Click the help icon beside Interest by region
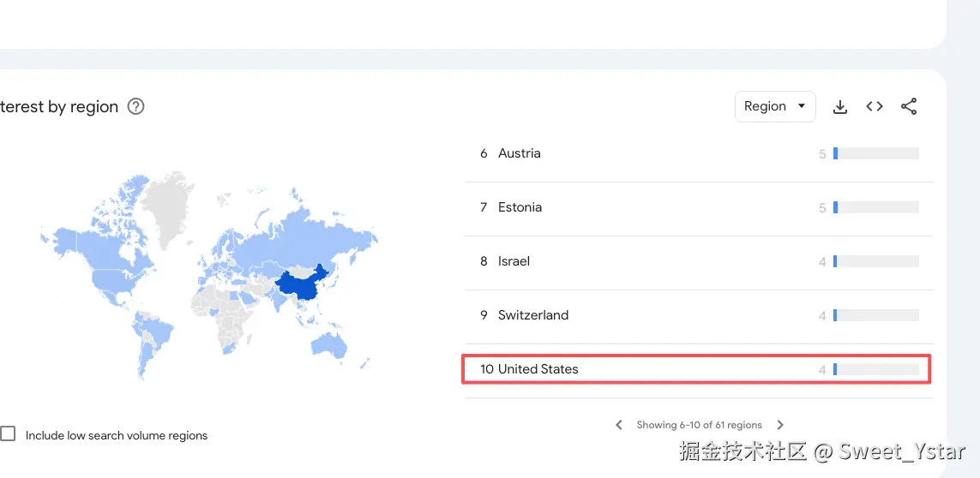 pyautogui.click(x=135, y=107)
